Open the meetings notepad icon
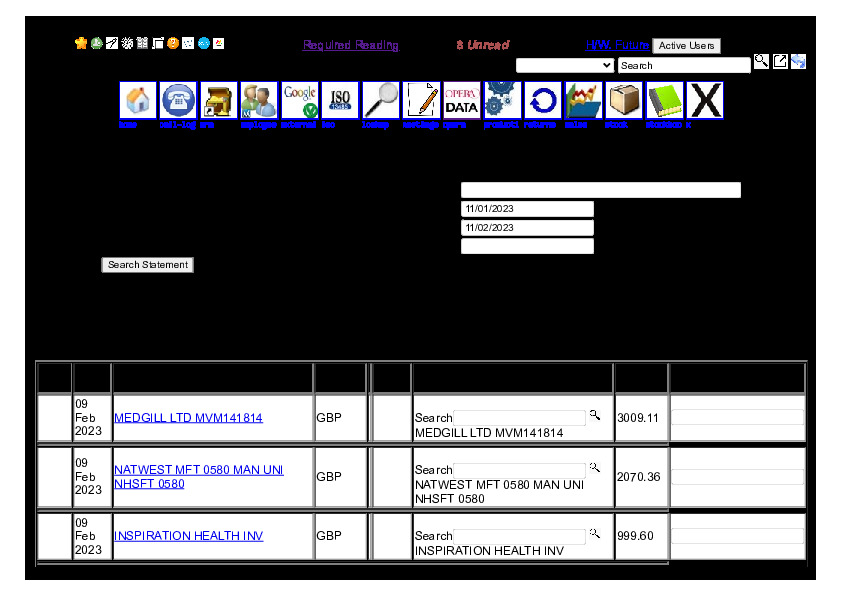842x595 pixels. point(421,101)
